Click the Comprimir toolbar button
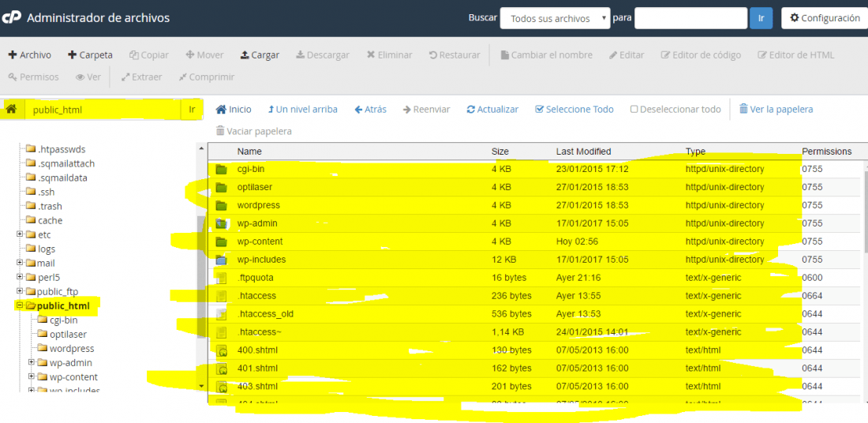 coord(207,77)
